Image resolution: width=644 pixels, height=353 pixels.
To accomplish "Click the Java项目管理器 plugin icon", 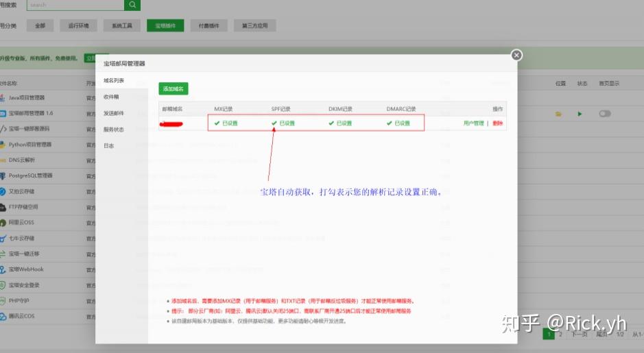I will click(3, 98).
